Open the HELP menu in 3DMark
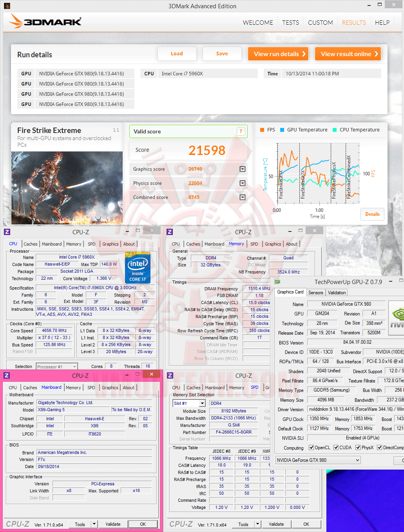404x532 pixels. pyautogui.click(x=382, y=23)
